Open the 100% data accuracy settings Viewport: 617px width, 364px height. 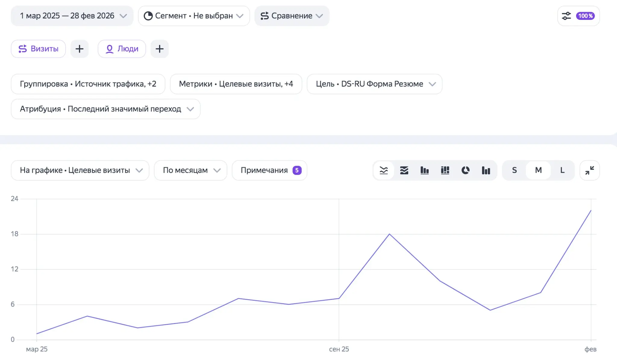click(578, 16)
